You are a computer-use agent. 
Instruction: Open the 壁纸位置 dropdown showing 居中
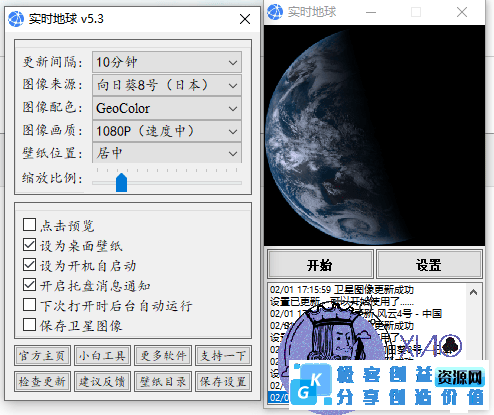pos(167,153)
